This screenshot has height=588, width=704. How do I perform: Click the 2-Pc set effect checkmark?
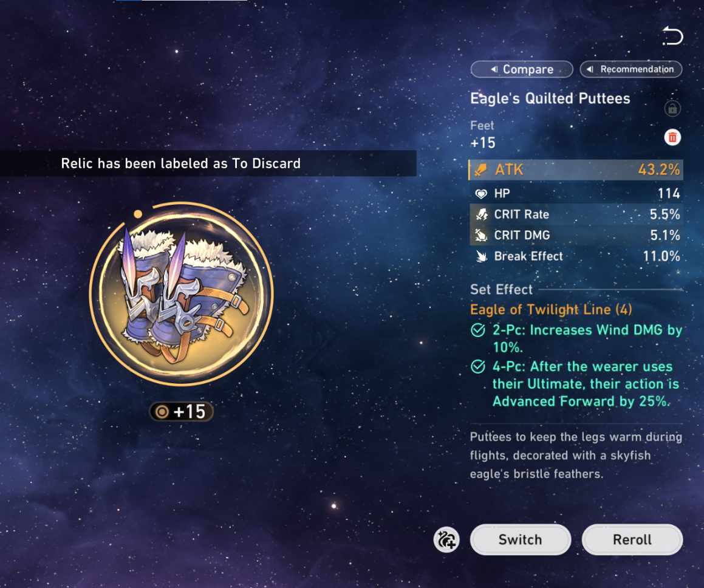point(478,330)
